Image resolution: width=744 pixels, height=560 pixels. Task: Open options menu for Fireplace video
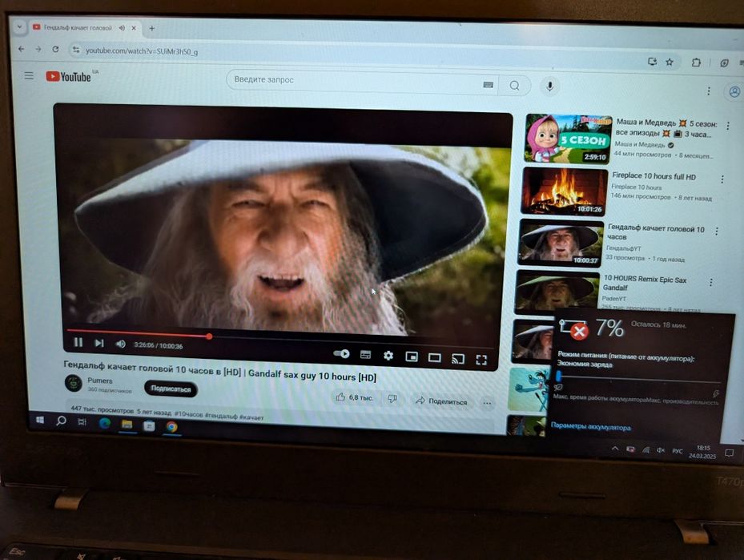click(722, 179)
